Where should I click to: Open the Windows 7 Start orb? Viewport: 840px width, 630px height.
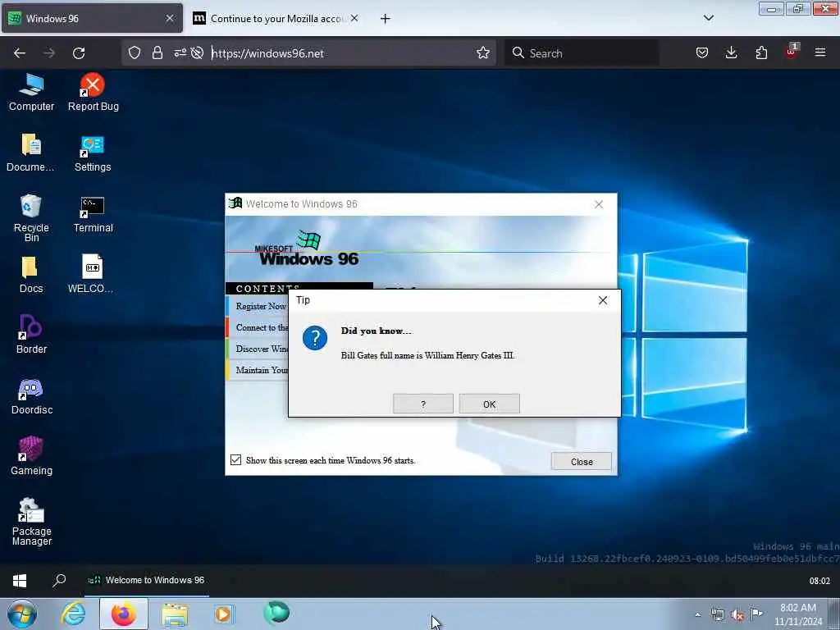(22, 614)
